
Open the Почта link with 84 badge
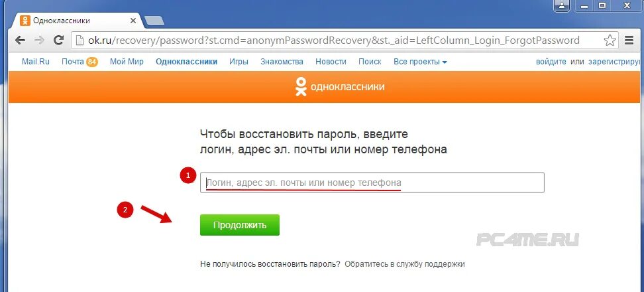80,62
